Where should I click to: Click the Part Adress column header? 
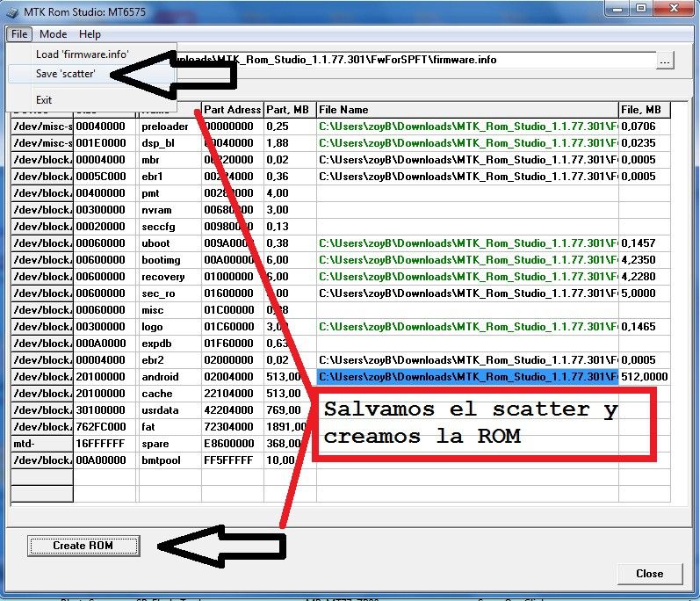click(232, 110)
